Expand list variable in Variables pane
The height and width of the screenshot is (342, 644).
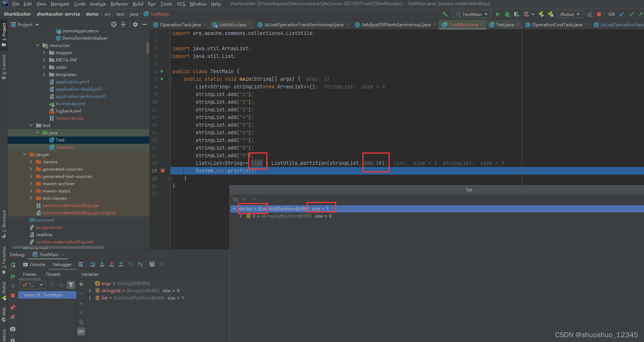coord(90,298)
